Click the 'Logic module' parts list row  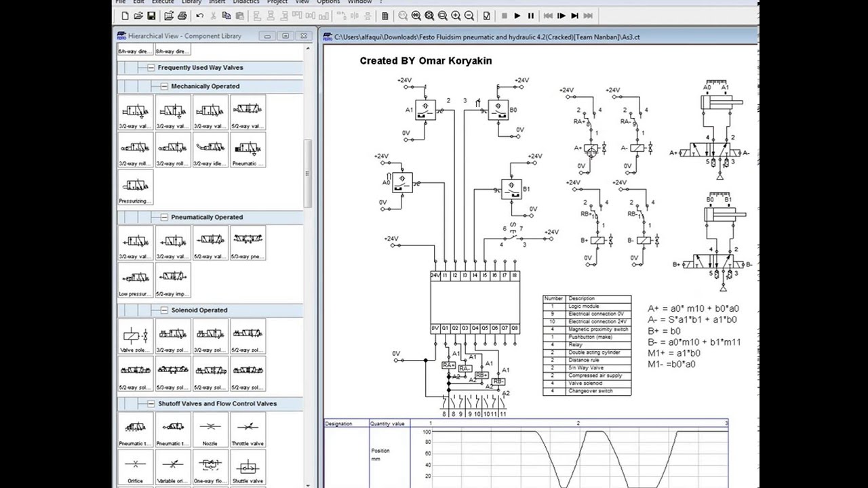(587, 306)
